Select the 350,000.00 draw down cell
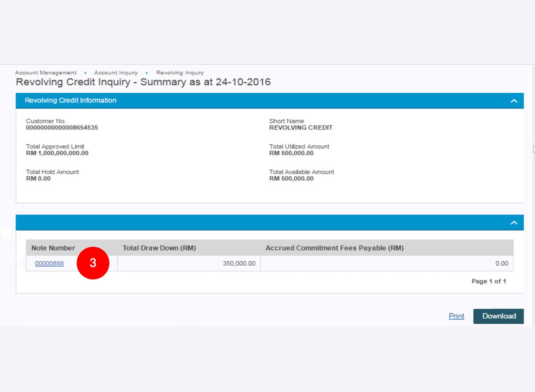 239,263
